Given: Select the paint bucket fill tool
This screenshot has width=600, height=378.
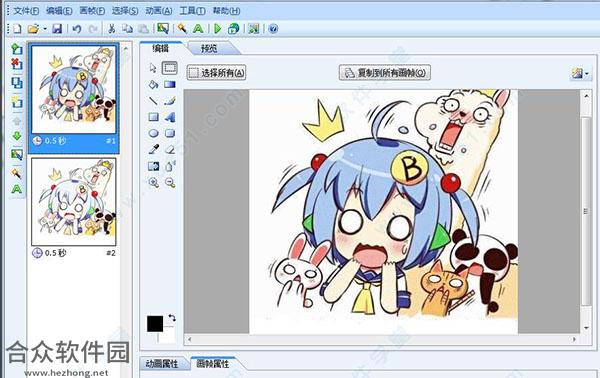Looking at the screenshot, I should (x=153, y=85).
